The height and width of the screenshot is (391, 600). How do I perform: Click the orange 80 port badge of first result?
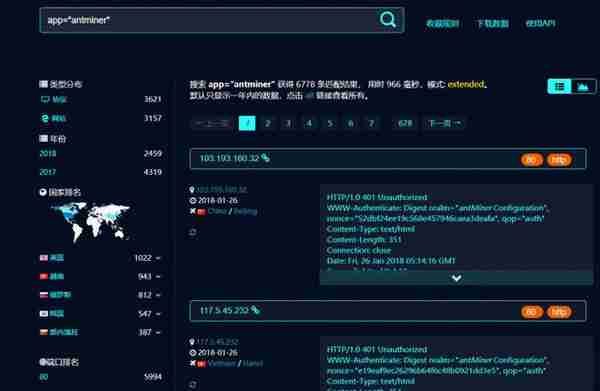tap(532, 160)
